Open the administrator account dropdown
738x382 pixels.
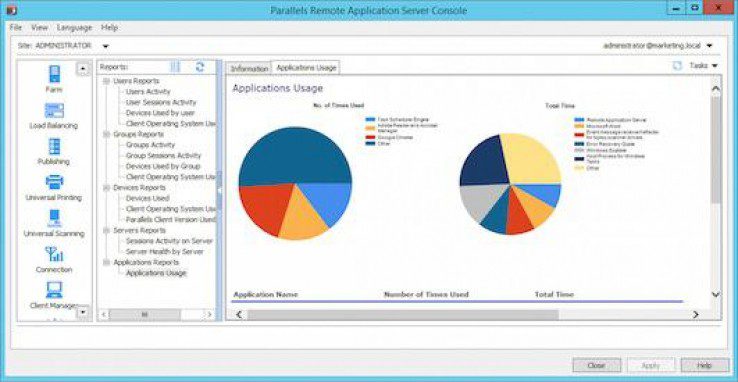pos(709,46)
